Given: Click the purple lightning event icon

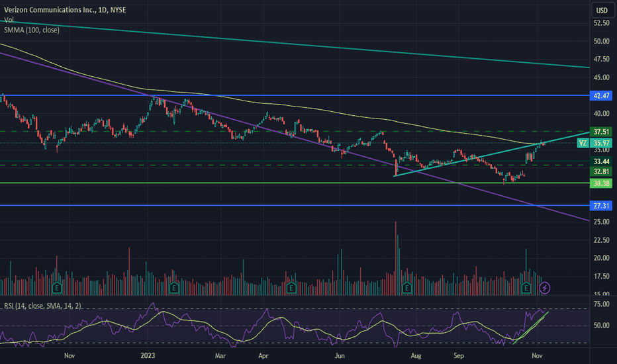Looking at the screenshot, I should pyautogui.click(x=545, y=288).
